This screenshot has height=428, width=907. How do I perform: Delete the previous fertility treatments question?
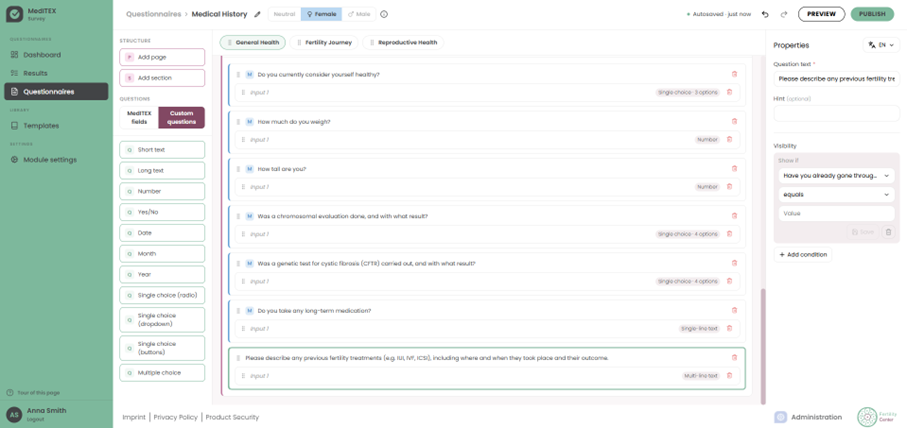734,357
